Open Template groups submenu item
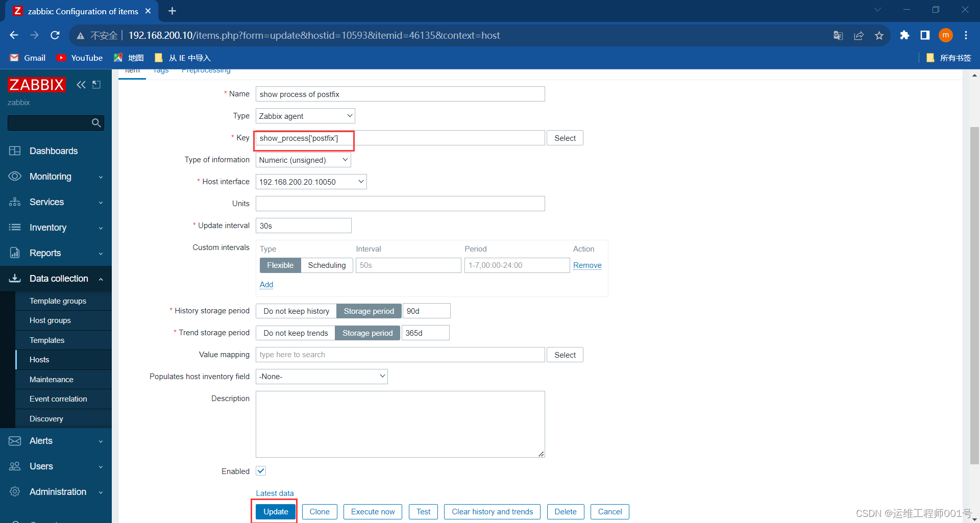The image size is (980, 523). 63,301
